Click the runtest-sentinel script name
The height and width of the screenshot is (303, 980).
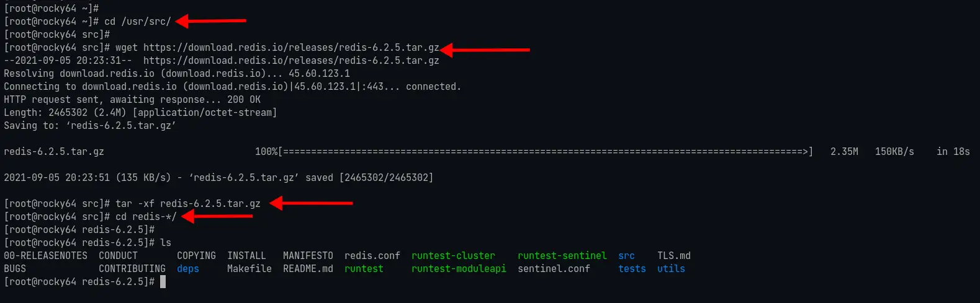click(562, 256)
